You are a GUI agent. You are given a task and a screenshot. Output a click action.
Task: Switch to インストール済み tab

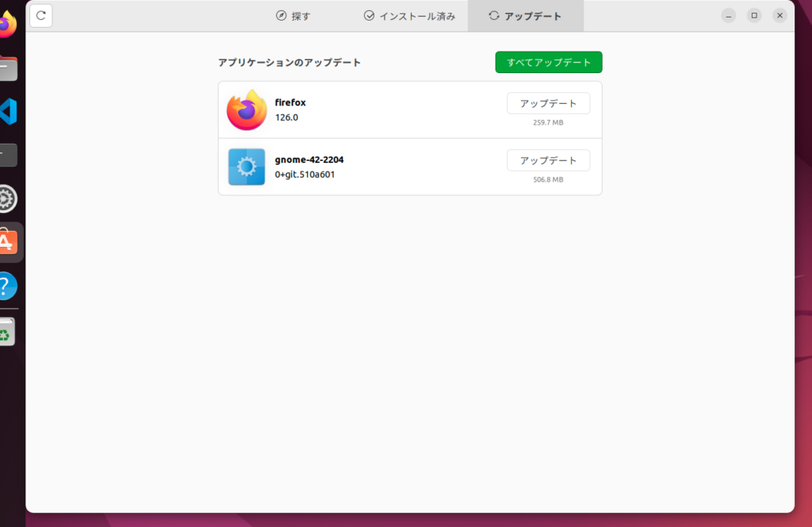click(x=409, y=16)
